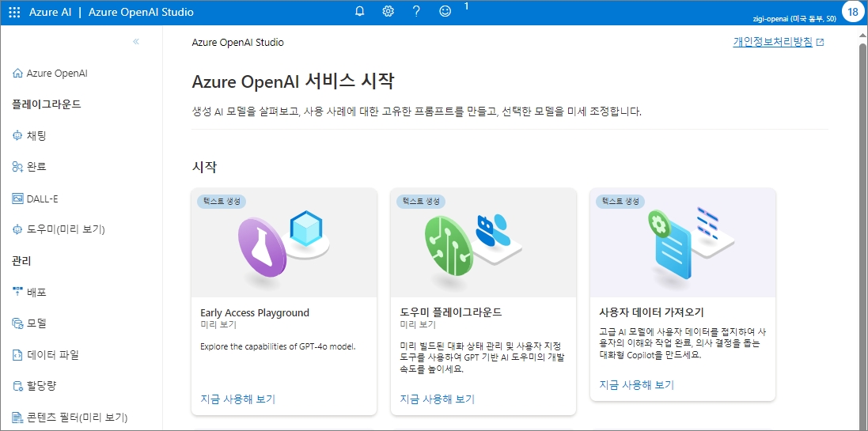Click the 완료 completions icon in sidebar
The width and height of the screenshot is (868, 431).
click(x=17, y=167)
